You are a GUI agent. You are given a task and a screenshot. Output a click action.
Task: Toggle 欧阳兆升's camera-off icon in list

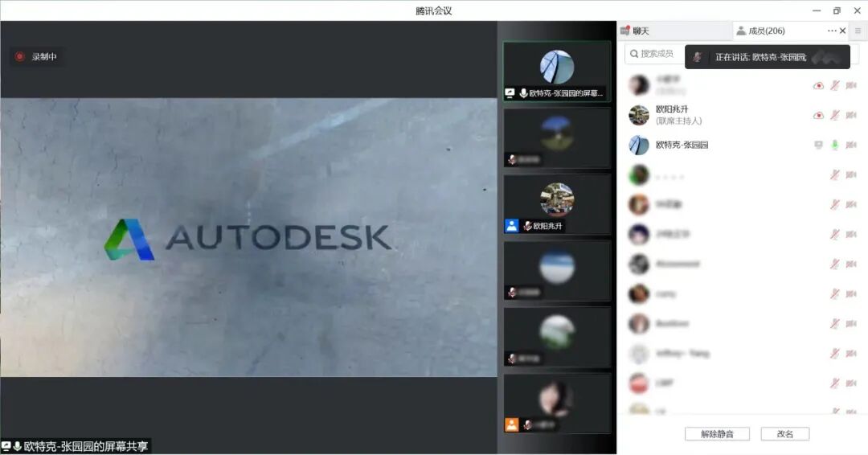tap(851, 115)
